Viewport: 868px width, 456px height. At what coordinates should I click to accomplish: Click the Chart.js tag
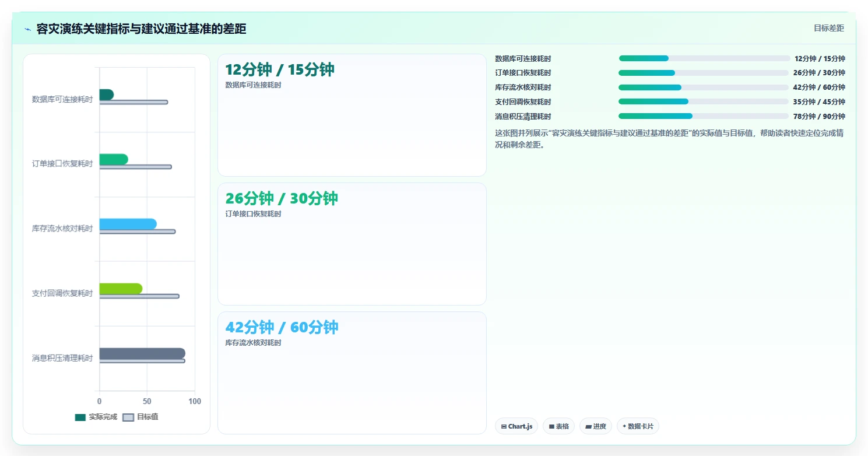click(x=516, y=426)
